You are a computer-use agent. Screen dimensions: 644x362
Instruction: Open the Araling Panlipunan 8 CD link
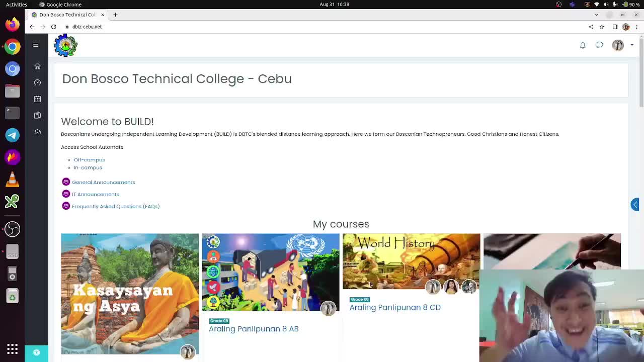(395, 307)
